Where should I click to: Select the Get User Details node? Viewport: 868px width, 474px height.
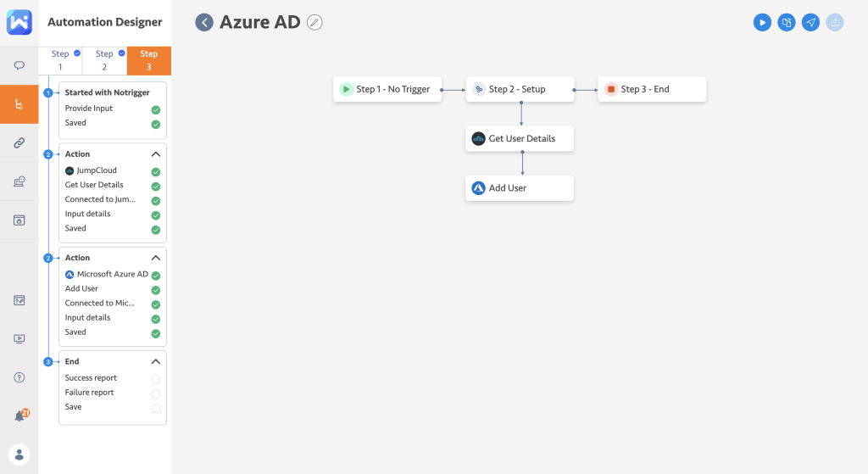[x=520, y=139]
